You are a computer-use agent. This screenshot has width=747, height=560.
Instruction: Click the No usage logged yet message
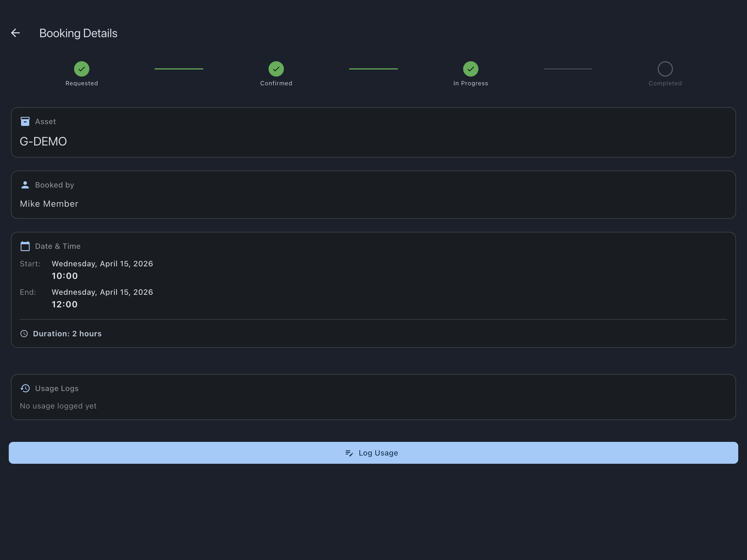(58, 406)
